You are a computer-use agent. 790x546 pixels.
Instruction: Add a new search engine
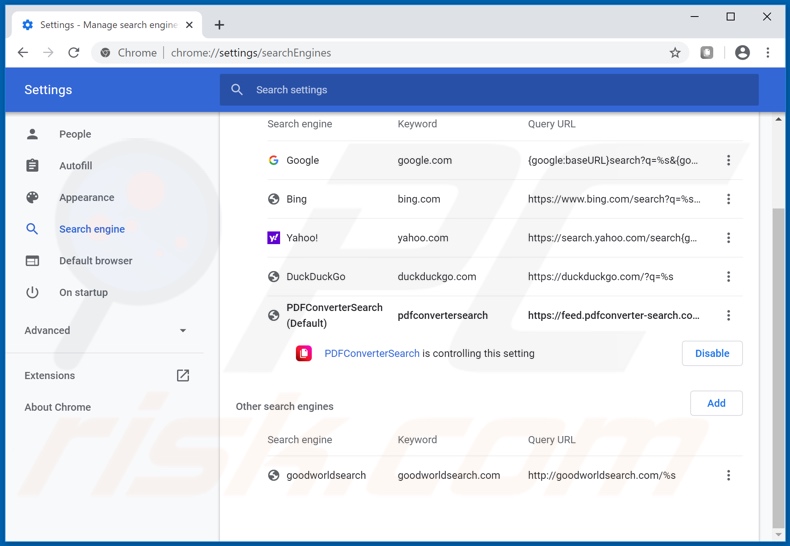(716, 403)
